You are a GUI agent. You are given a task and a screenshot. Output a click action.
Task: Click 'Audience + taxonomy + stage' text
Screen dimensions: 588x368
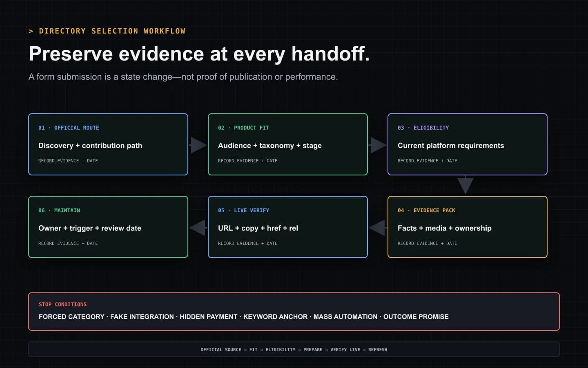click(x=270, y=146)
